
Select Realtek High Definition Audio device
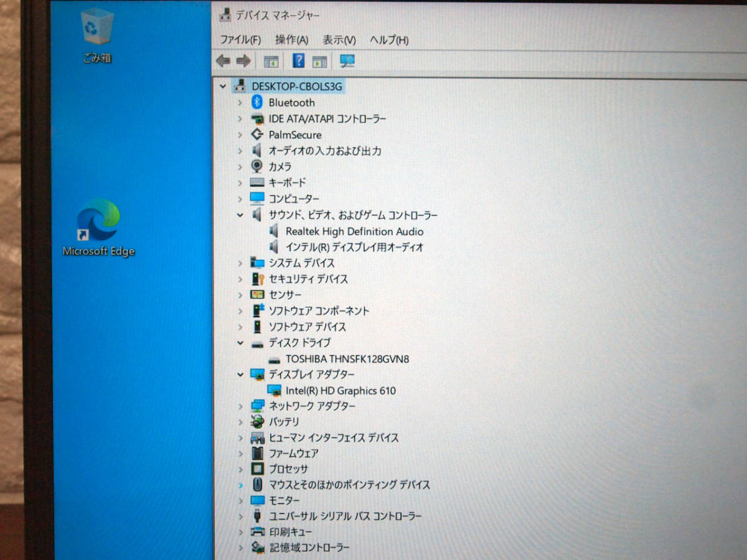click(354, 231)
